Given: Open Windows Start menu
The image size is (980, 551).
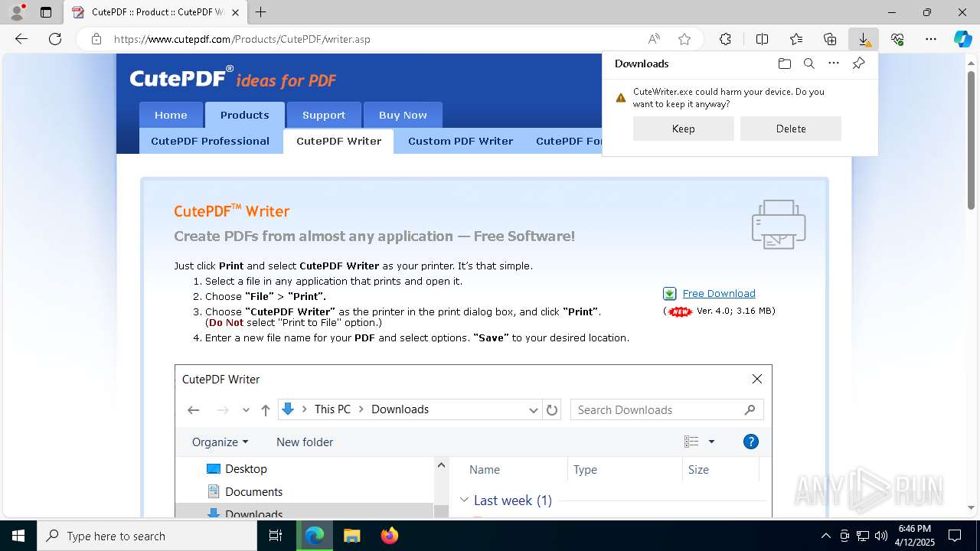Looking at the screenshot, I should 18,536.
